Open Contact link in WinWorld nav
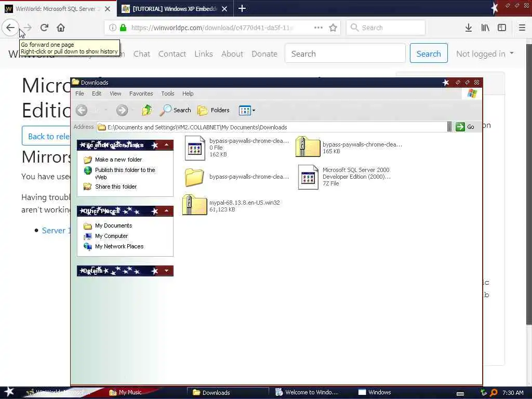532x399 pixels. (172, 54)
